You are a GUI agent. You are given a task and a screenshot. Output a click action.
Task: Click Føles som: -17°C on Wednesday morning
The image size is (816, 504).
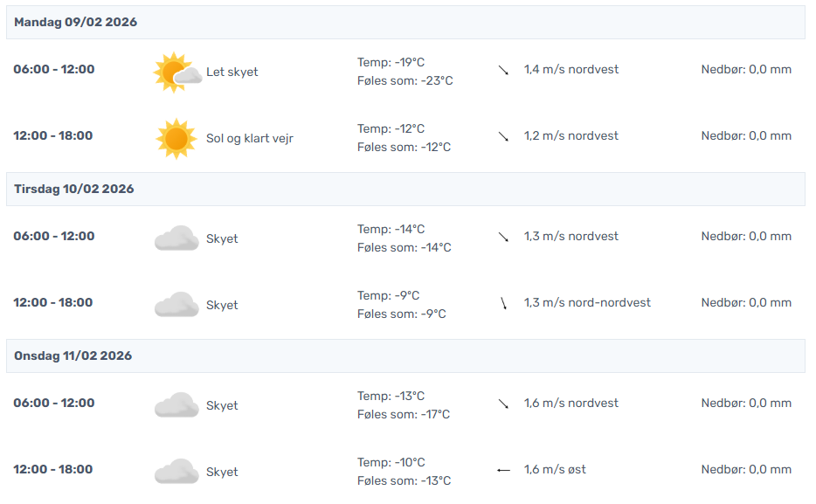[404, 414]
